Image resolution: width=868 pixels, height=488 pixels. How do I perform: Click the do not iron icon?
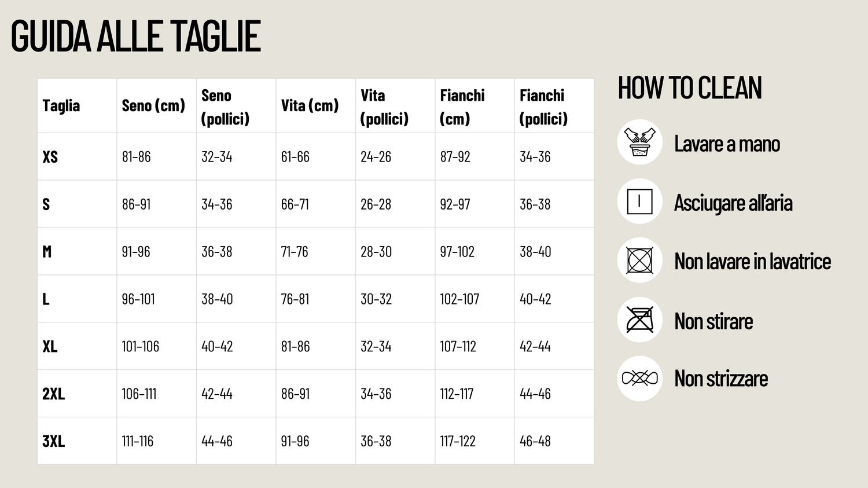point(639,320)
